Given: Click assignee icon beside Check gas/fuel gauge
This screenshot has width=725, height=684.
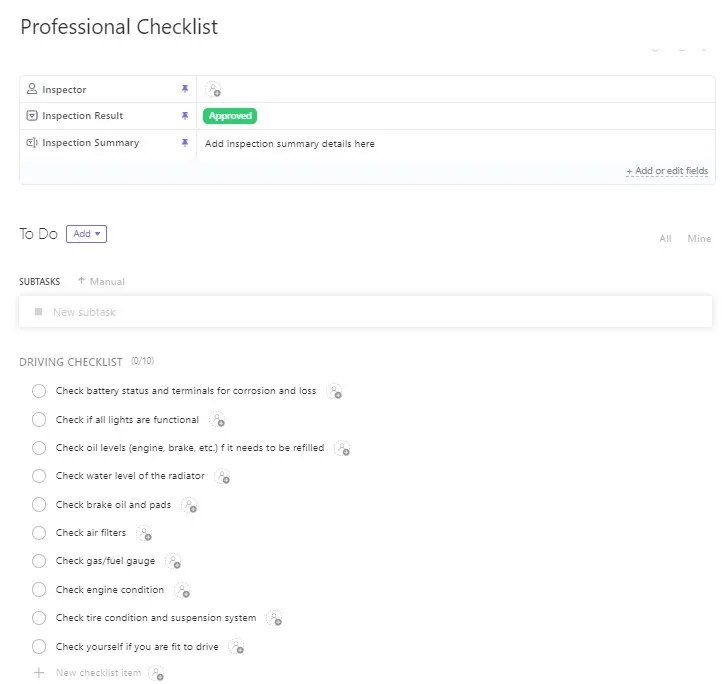Looking at the screenshot, I should click(x=173, y=561).
